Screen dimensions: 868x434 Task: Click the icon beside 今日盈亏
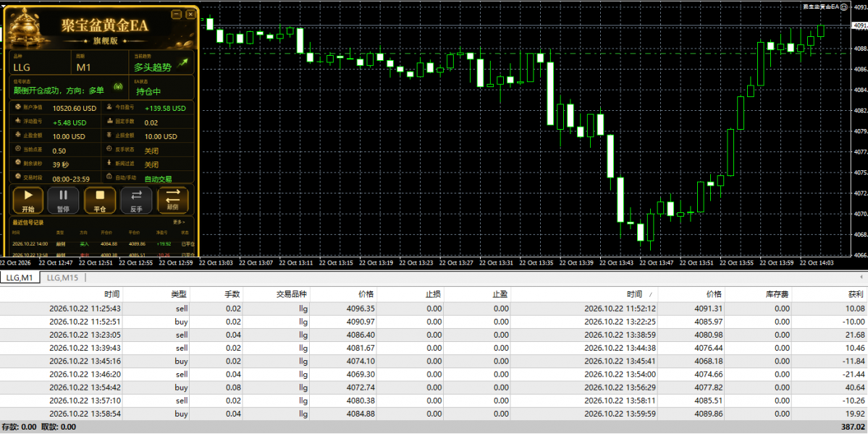[x=109, y=107]
